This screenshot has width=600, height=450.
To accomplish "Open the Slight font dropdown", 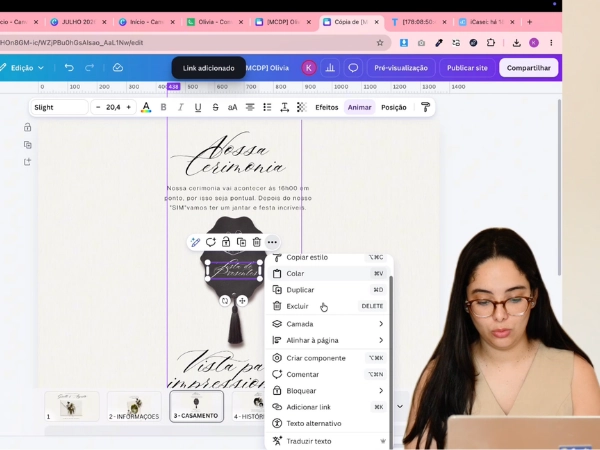I will click(59, 108).
